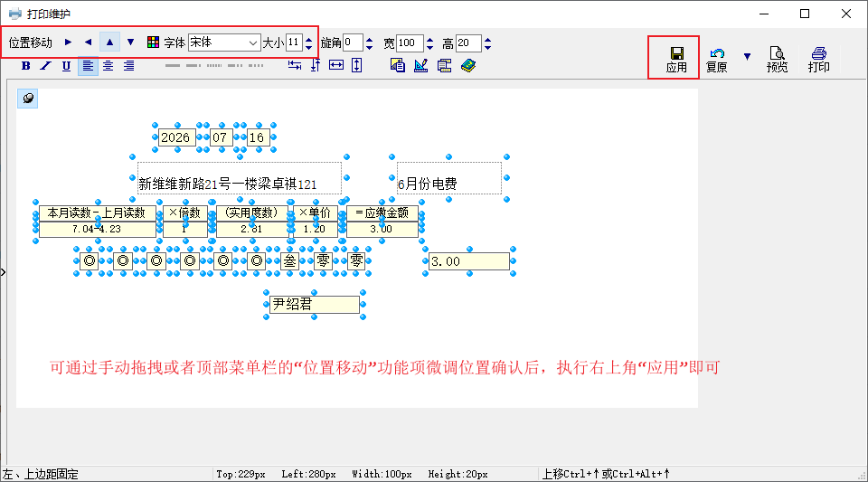Select value cell 2.81

252,229
